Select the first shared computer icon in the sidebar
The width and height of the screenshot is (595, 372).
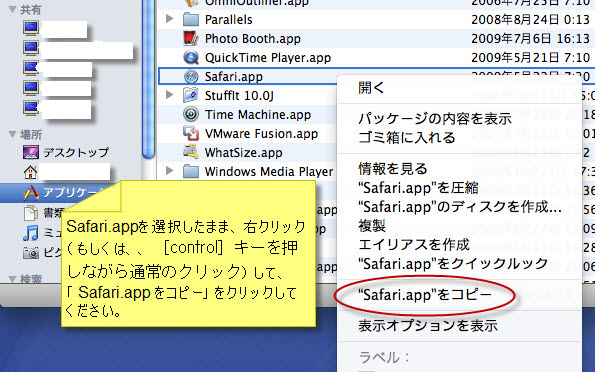tap(31, 28)
